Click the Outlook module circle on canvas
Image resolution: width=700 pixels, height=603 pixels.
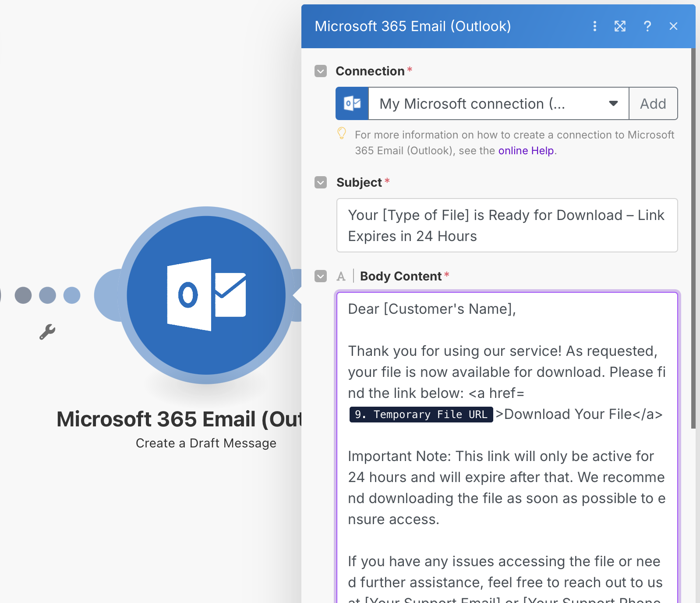coord(206,295)
